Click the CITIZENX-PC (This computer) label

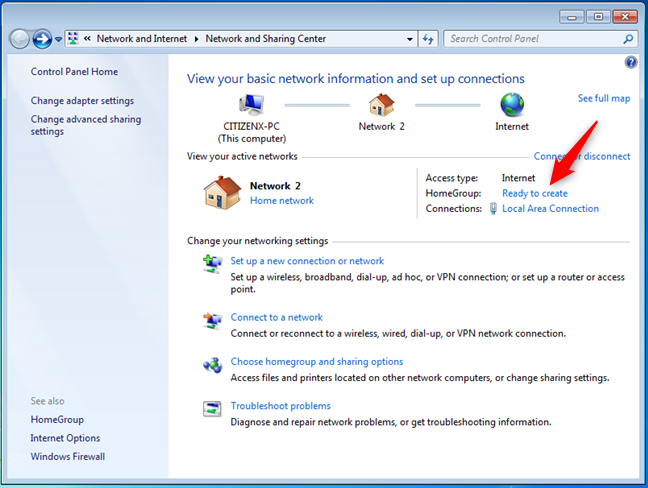pos(252,132)
